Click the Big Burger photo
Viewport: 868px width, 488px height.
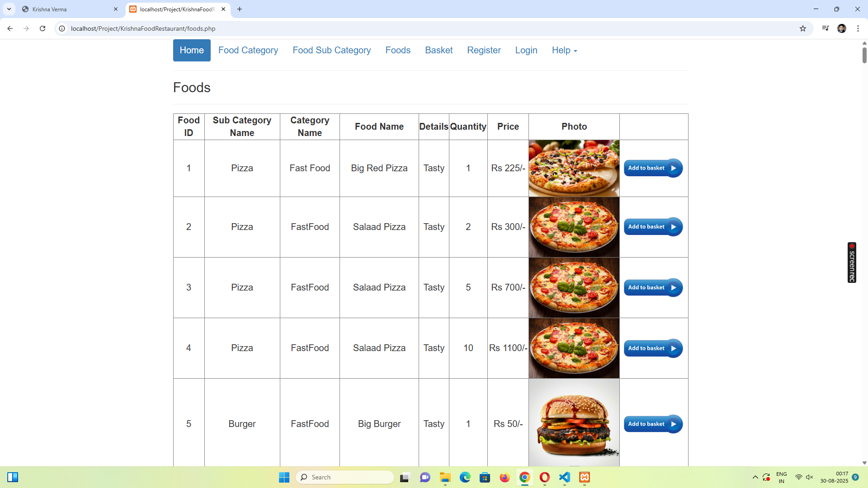574,422
